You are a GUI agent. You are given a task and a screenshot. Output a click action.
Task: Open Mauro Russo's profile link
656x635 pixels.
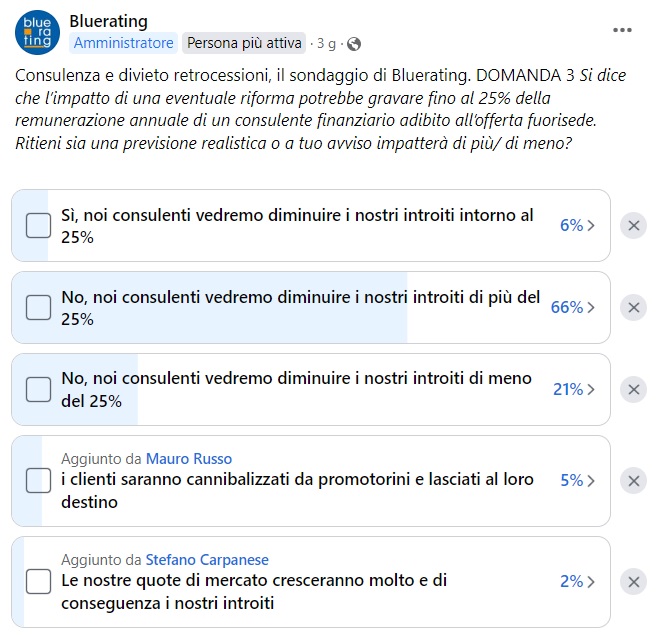[x=189, y=459]
